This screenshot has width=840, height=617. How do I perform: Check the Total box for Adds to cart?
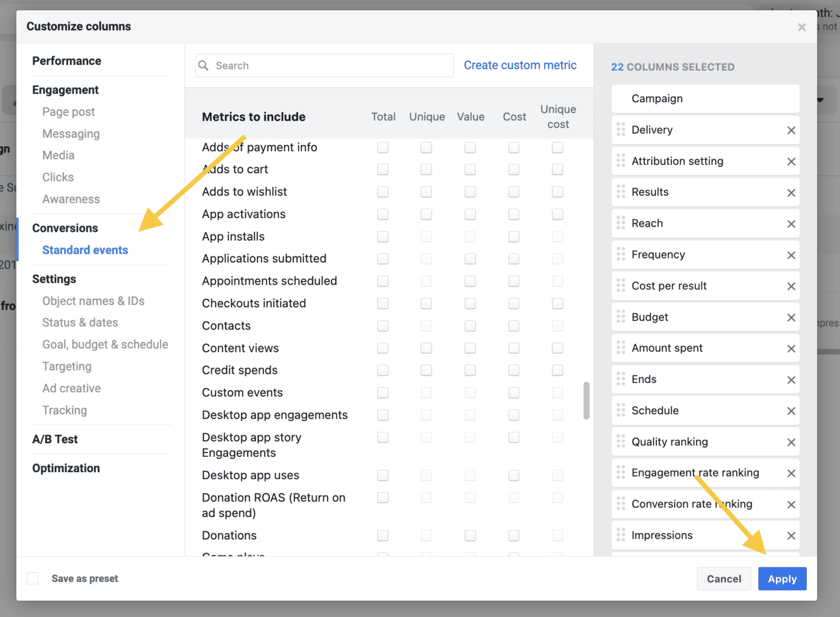383,169
